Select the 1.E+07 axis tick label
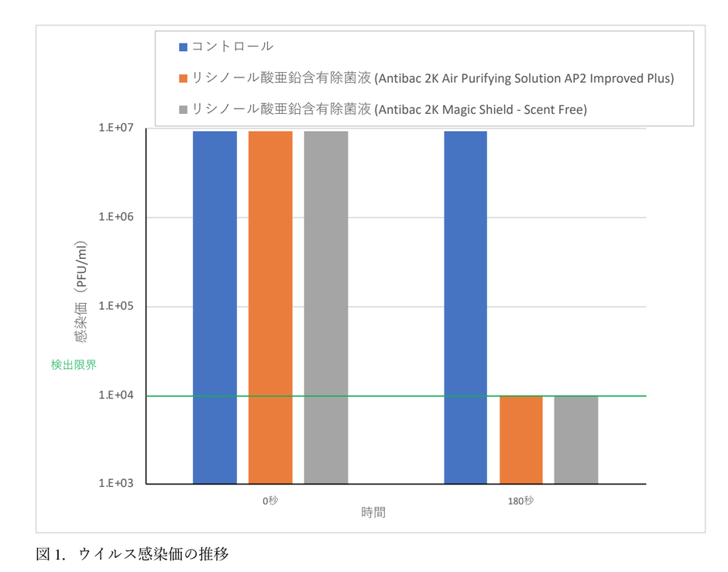The image size is (728, 572). (x=118, y=127)
